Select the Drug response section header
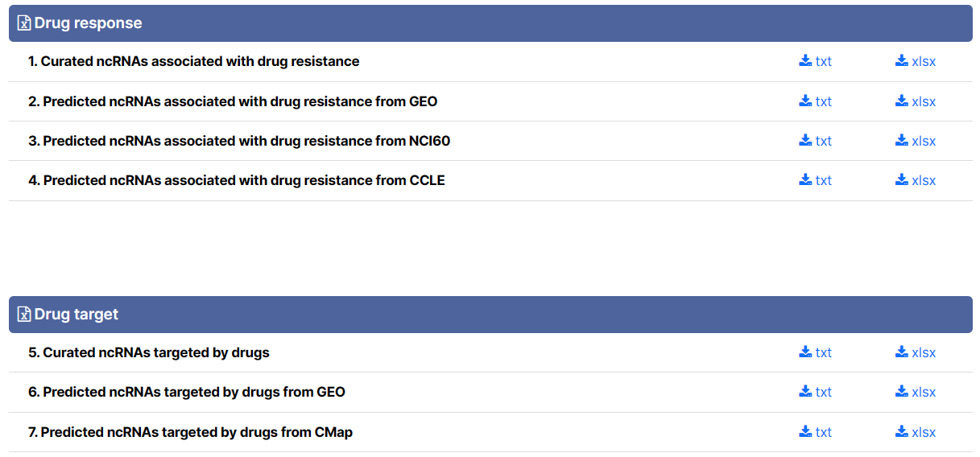The width and height of the screenshot is (980, 457). (490, 23)
